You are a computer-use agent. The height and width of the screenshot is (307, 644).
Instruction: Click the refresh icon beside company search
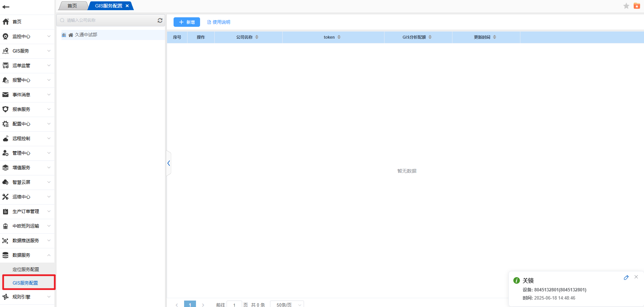pos(160,20)
